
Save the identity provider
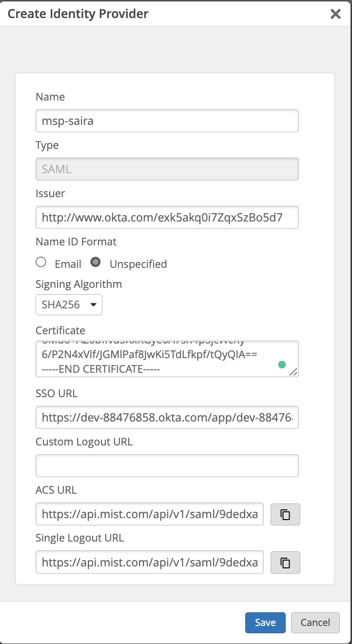click(x=265, y=623)
